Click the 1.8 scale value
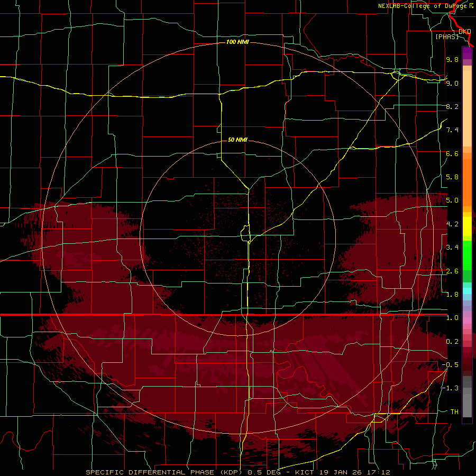The image size is (476, 476). click(x=452, y=295)
